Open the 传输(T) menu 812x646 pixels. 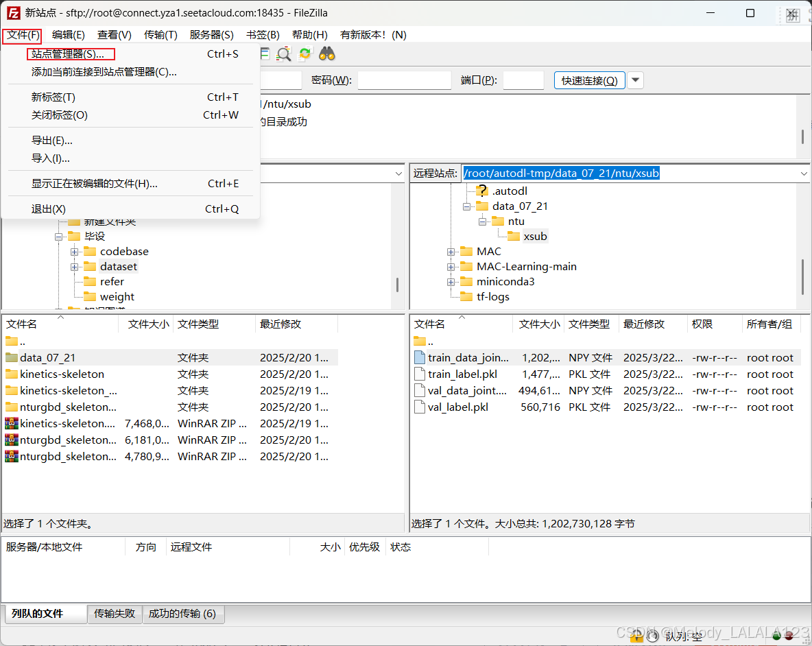click(x=160, y=35)
